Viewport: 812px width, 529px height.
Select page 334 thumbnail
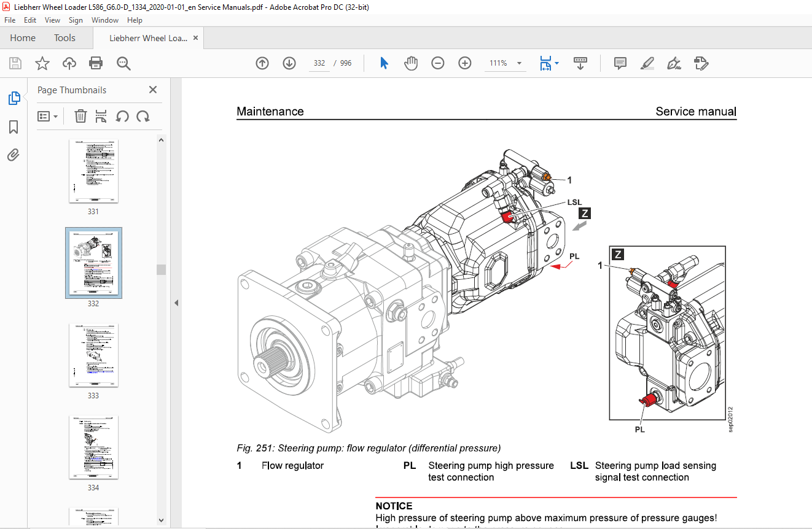point(93,447)
